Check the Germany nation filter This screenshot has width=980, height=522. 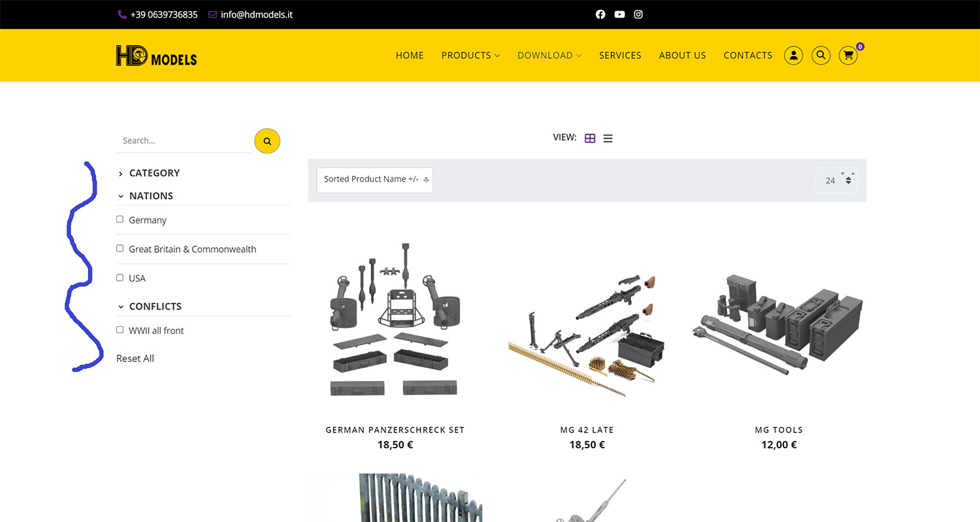click(120, 220)
